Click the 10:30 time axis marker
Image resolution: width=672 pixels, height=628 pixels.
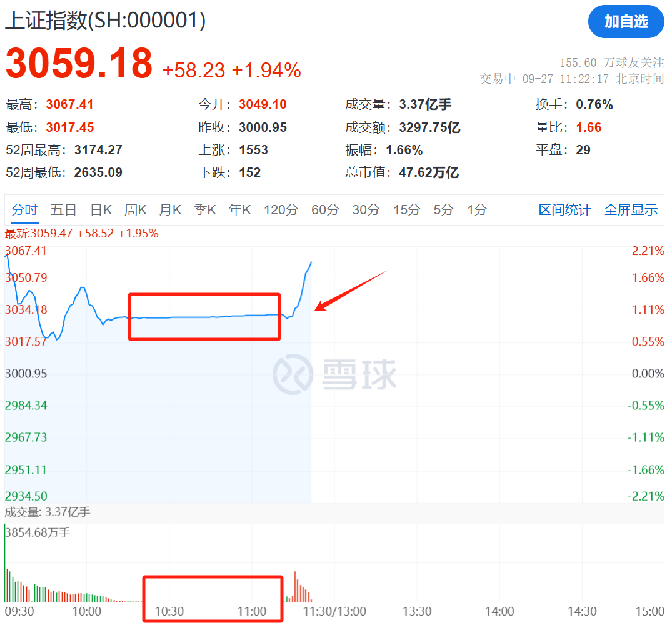[x=169, y=611]
